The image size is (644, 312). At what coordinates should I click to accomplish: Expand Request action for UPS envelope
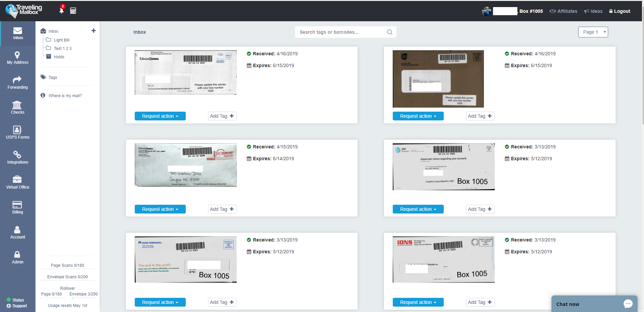(418, 116)
